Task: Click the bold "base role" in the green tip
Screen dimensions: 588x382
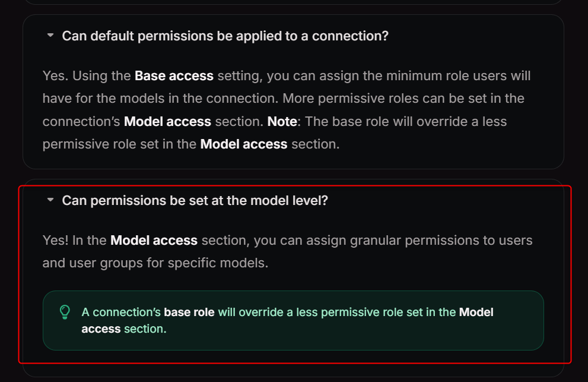Action: (189, 312)
